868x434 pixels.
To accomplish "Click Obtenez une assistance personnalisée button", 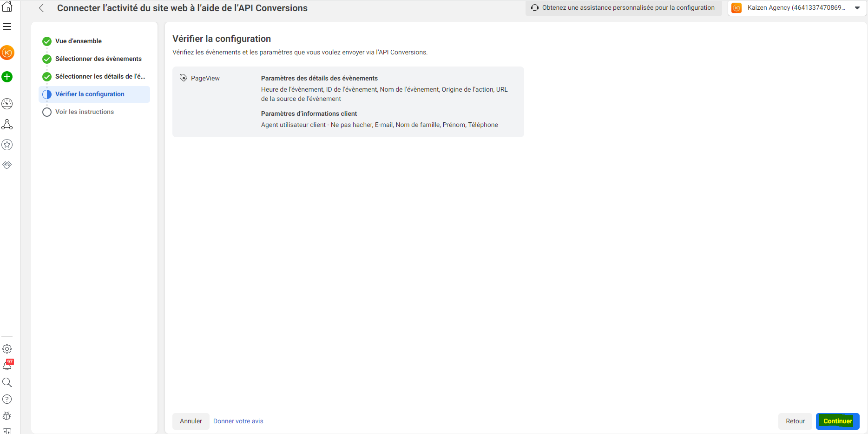I will coord(624,8).
